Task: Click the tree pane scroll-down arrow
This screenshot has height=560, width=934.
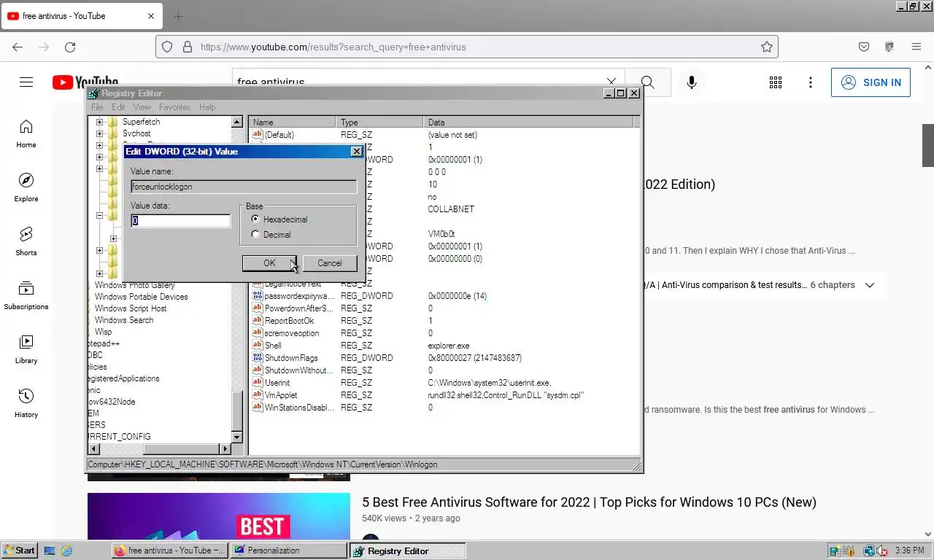Action: (x=236, y=437)
